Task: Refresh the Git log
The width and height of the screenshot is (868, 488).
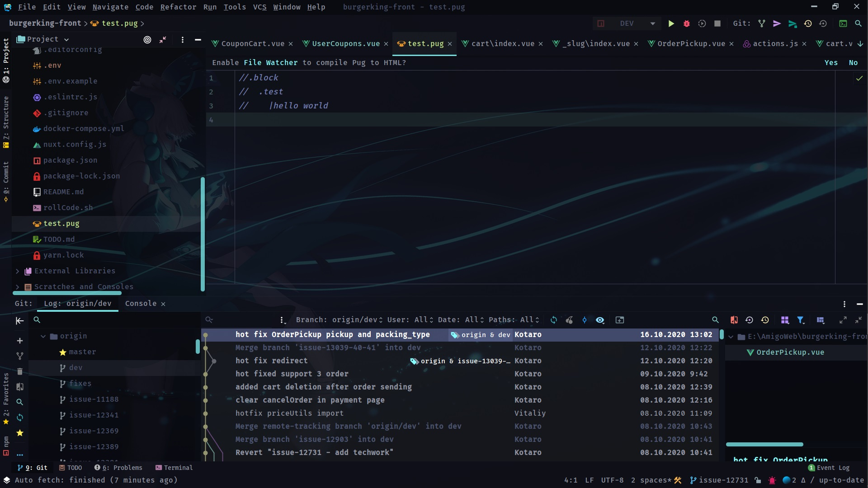Action: coord(554,320)
